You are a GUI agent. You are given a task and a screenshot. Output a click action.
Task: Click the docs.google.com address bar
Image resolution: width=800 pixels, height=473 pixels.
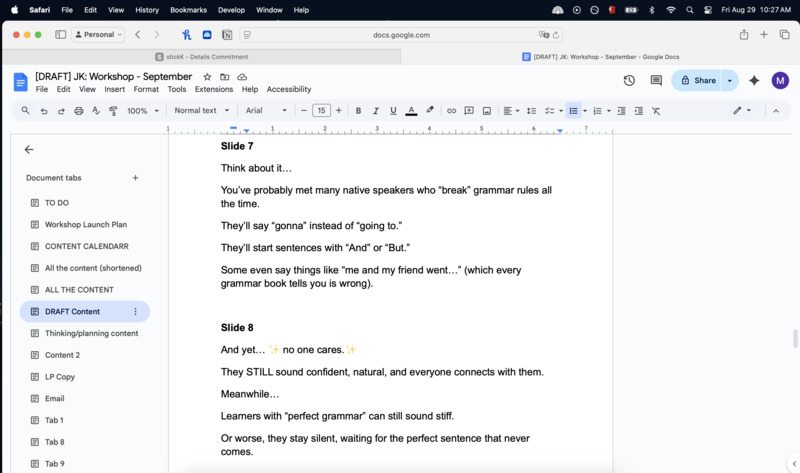(x=401, y=35)
